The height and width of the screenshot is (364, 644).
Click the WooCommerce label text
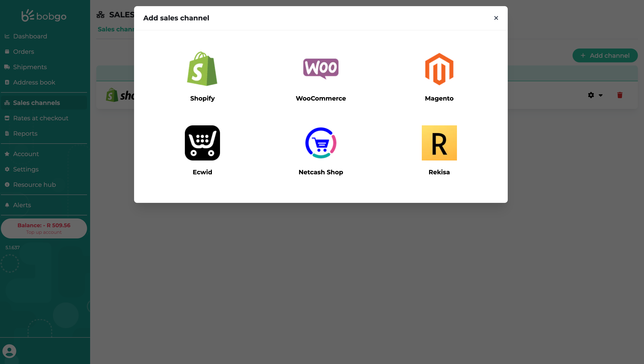pos(321,99)
